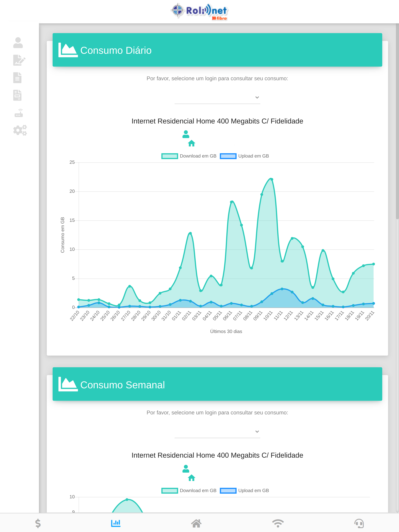Toggle Upload em GB in weekly legend
The width and height of the screenshot is (399, 532).
(245, 491)
